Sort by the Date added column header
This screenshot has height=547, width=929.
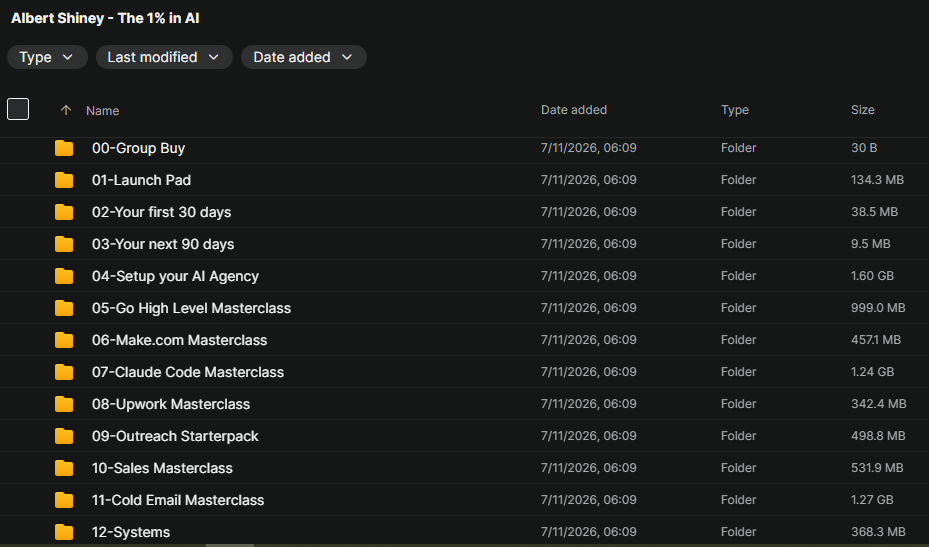click(574, 110)
